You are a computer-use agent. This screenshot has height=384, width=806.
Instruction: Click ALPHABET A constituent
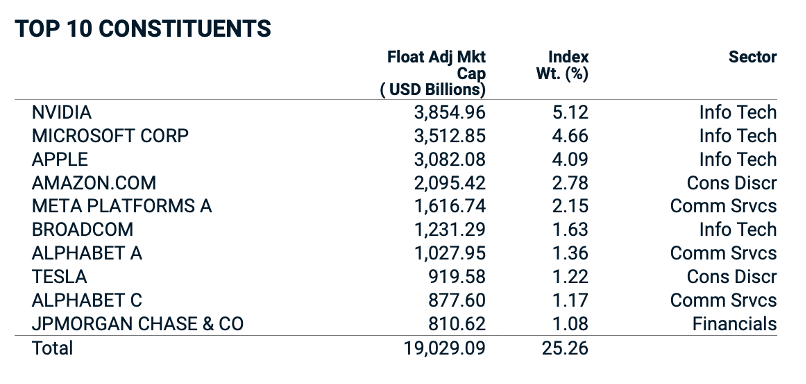[87, 253]
